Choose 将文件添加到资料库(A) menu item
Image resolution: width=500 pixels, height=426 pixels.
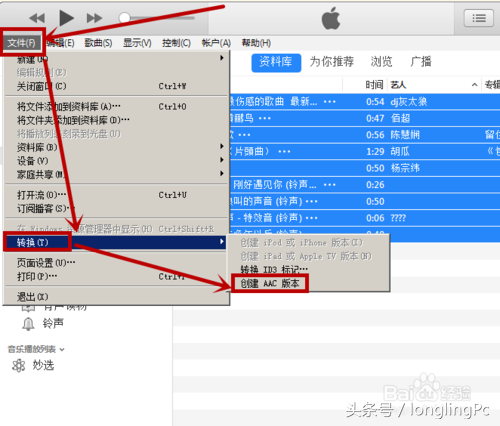click(x=116, y=107)
